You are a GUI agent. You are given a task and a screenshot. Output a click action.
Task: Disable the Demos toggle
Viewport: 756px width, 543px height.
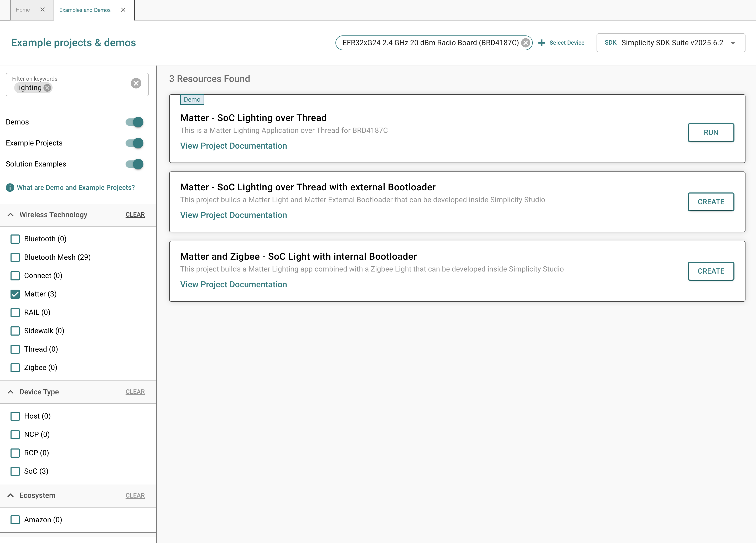pyautogui.click(x=134, y=122)
